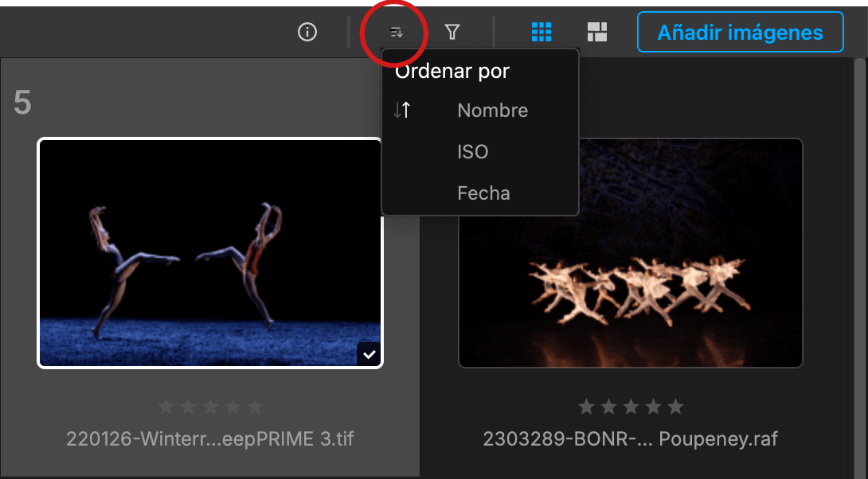Open the image information panel icon

[307, 32]
